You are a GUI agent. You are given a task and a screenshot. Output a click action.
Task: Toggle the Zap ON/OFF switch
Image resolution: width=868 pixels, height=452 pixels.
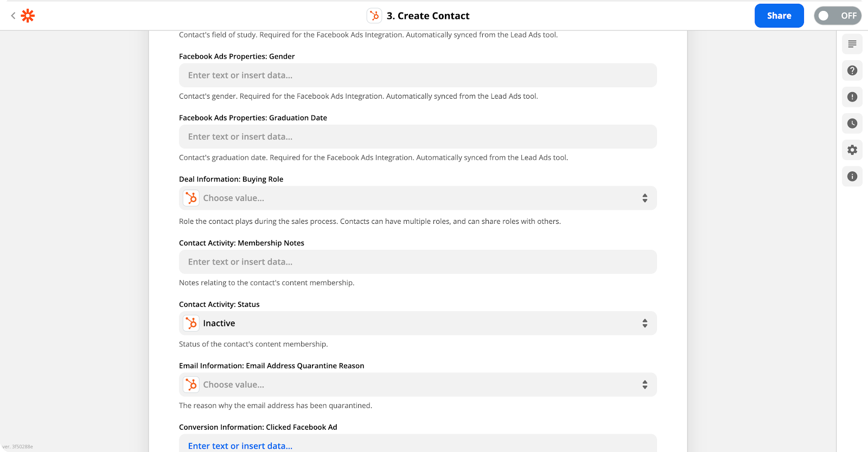tap(837, 16)
